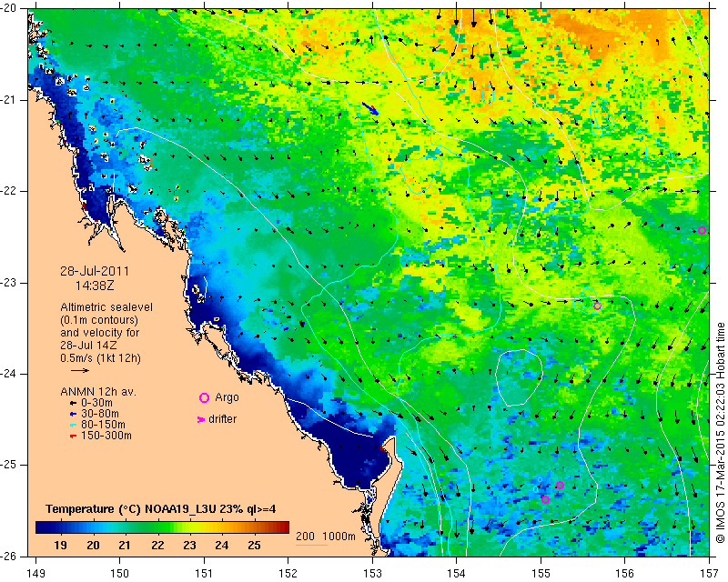Viewport: 728px width, 582px height.
Task: Click the blue 30-80m legend arrow
Action: click(x=73, y=414)
